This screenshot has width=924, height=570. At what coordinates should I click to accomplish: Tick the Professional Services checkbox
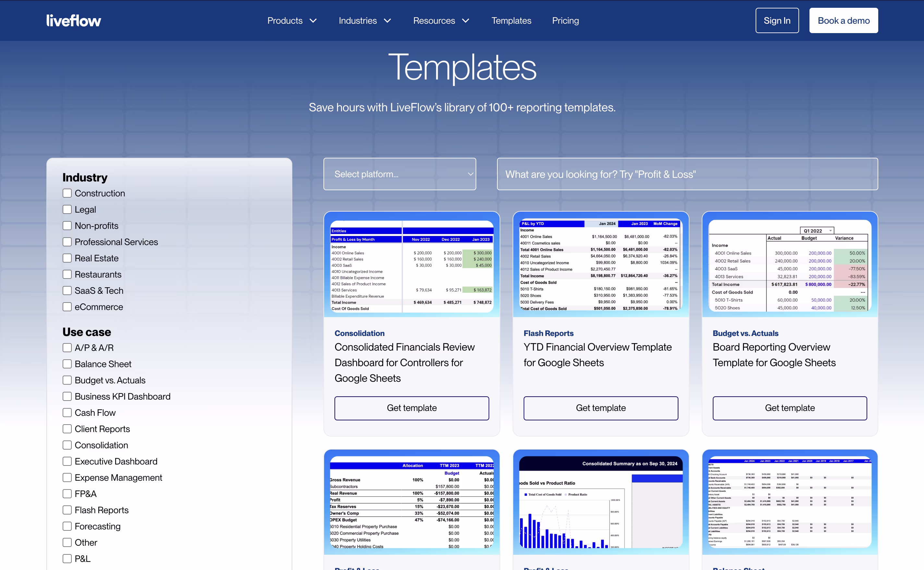coord(67,242)
